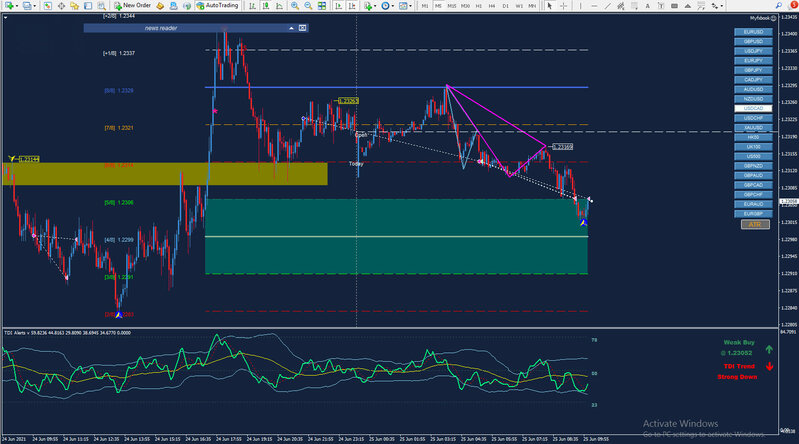Open the arrows objects dropdown
Screen dimensions: 799x444
(717, 6)
